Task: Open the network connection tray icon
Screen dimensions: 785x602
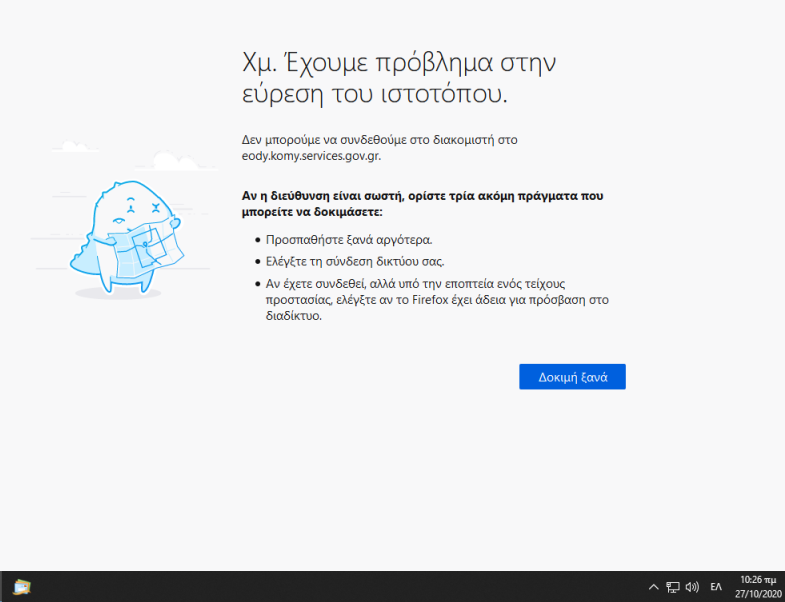Action: 673,587
